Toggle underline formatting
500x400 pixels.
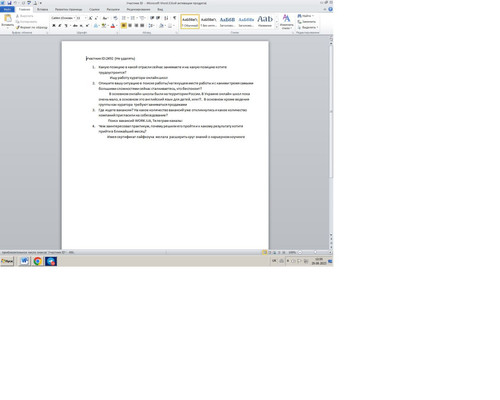[x=66, y=26]
